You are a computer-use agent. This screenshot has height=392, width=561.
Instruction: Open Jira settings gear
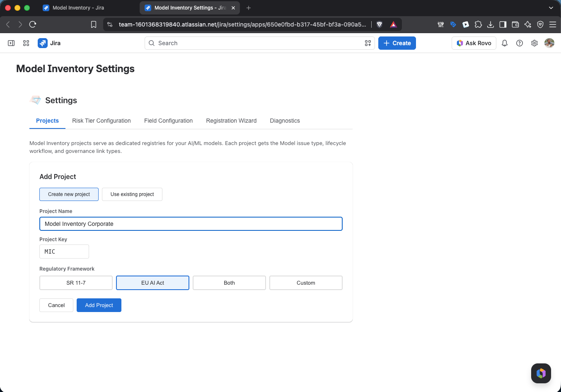534,43
